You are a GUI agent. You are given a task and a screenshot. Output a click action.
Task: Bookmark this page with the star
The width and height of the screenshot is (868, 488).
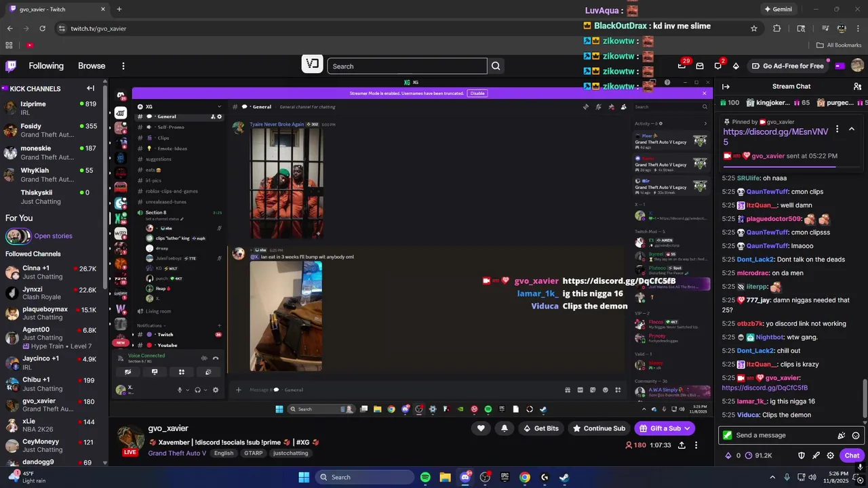pyautogui.click(x=753, y=28)
